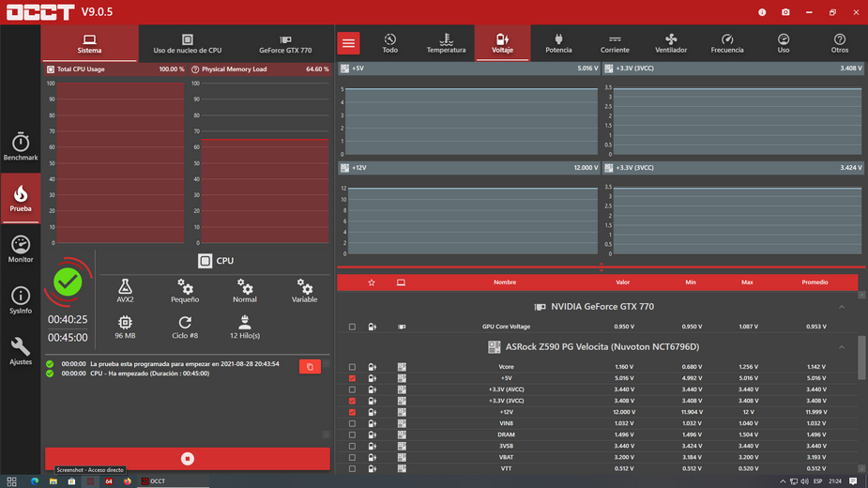Select the Corriente sensor tab
868x488 pixels.
[x=615, y=43]
